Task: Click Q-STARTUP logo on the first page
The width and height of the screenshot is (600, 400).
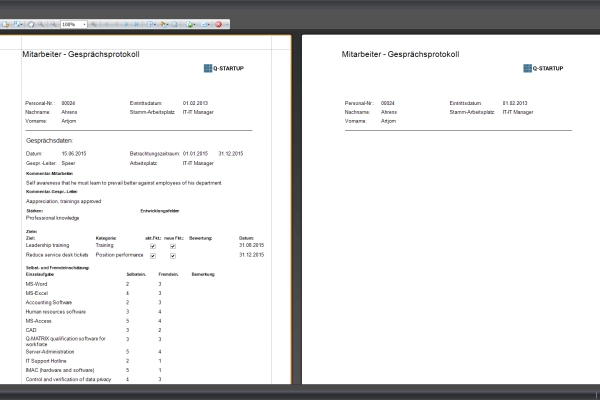Action: click(x=224, y=68)
